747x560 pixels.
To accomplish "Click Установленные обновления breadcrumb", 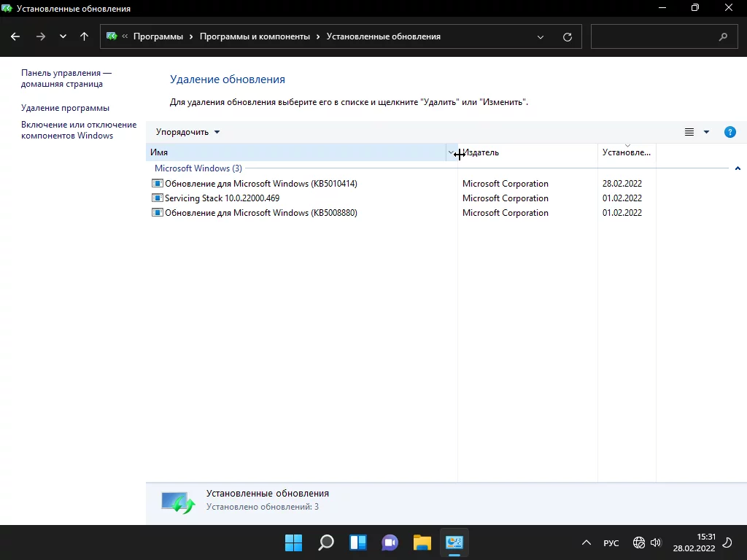I will (x=384, y=36).
